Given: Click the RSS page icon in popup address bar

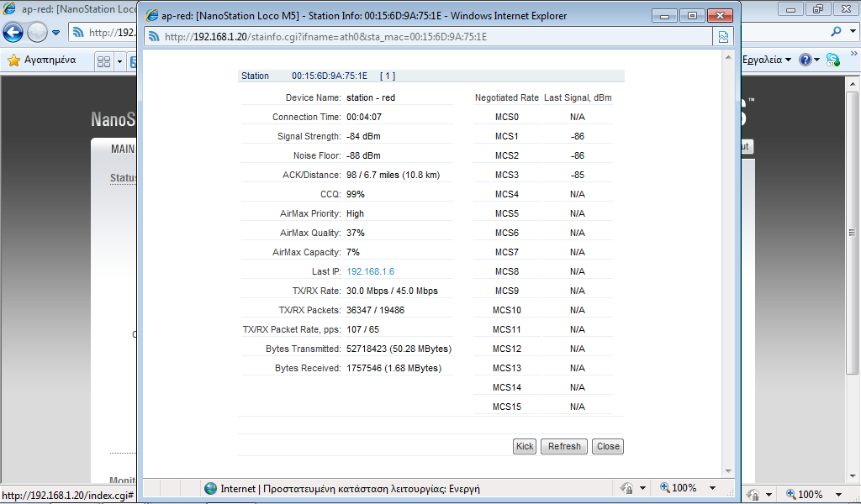Looking at the screenshot, I should pos(155,37).
